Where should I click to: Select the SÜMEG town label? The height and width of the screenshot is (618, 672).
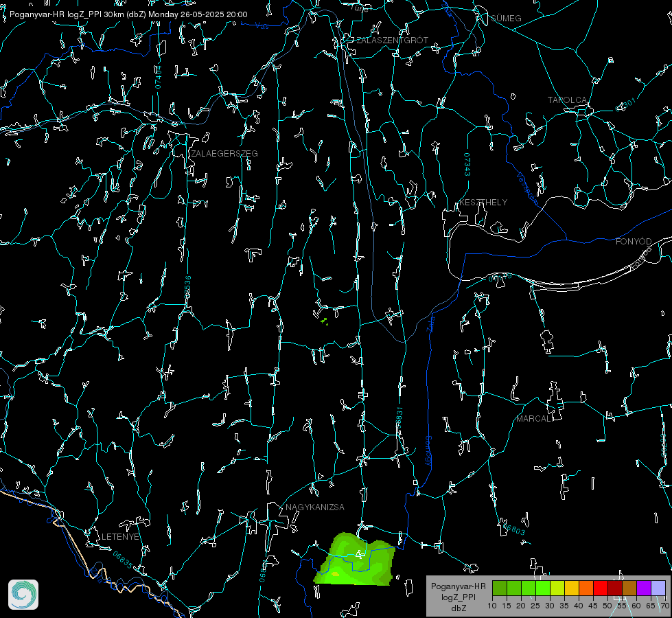click(x=506, y=18)
